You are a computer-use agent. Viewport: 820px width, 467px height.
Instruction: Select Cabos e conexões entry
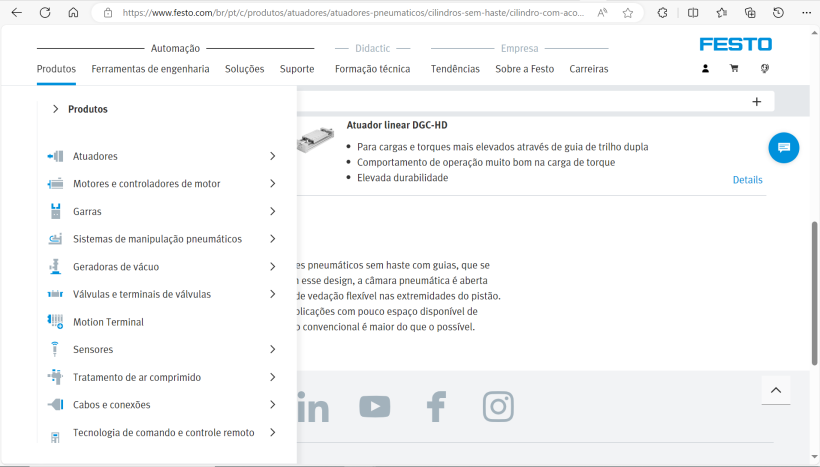pos(111,405)
